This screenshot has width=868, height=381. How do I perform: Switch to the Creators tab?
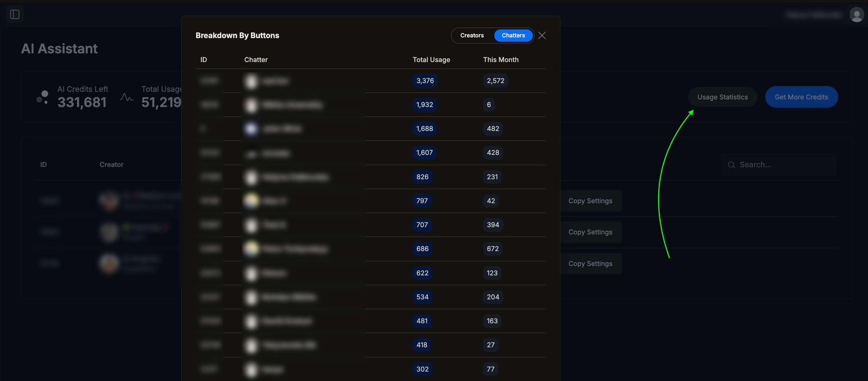pyautogui.click(x=472, y=36)
